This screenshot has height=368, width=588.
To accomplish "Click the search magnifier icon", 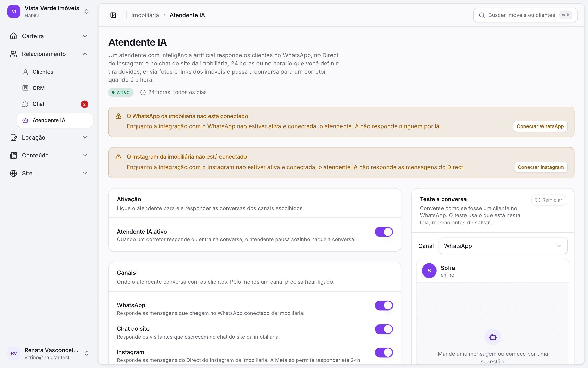I will pos(482,15).
